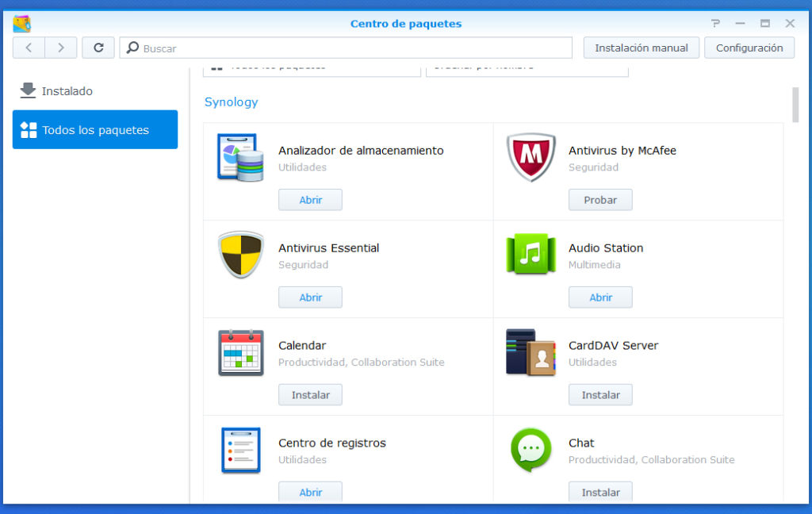Click the Synology section heading
Image resolution: width=812 pixels, height=514 pixels.
231,102
